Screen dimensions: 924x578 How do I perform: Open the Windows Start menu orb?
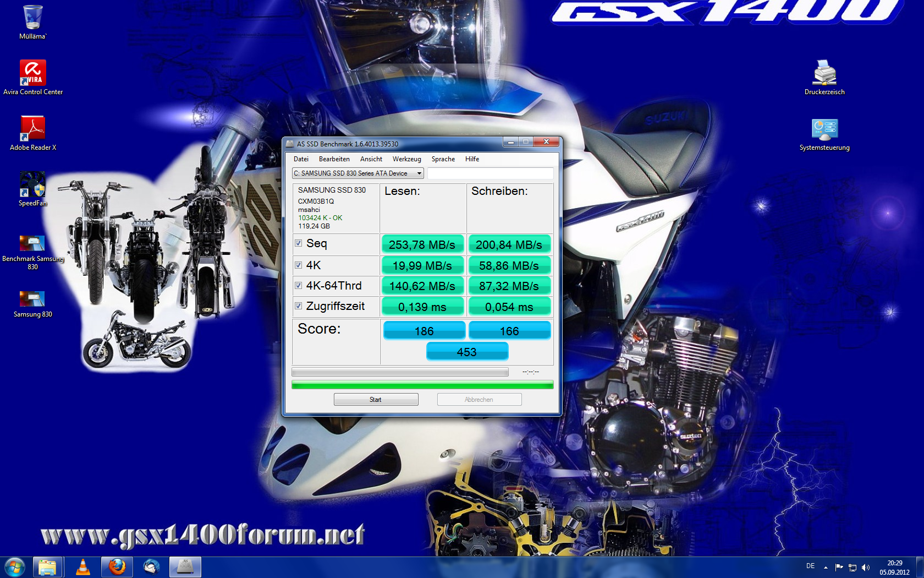coord(15,567)
